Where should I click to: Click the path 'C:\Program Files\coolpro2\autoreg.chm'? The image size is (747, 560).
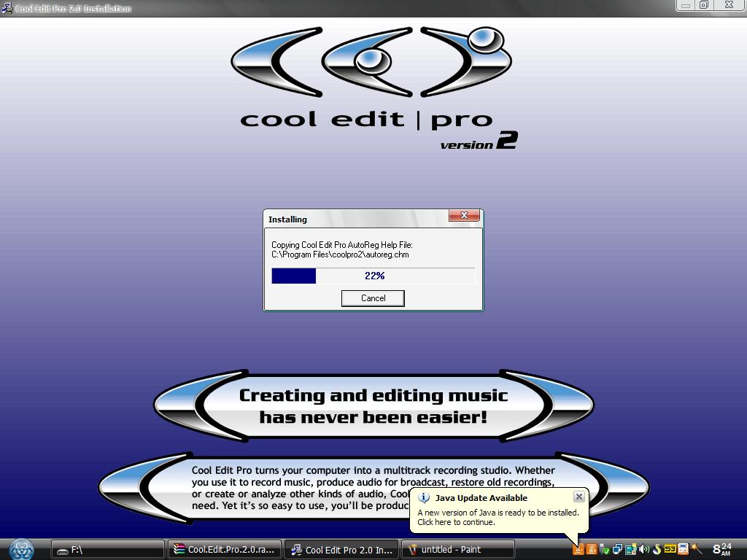(x=340, y=254)
